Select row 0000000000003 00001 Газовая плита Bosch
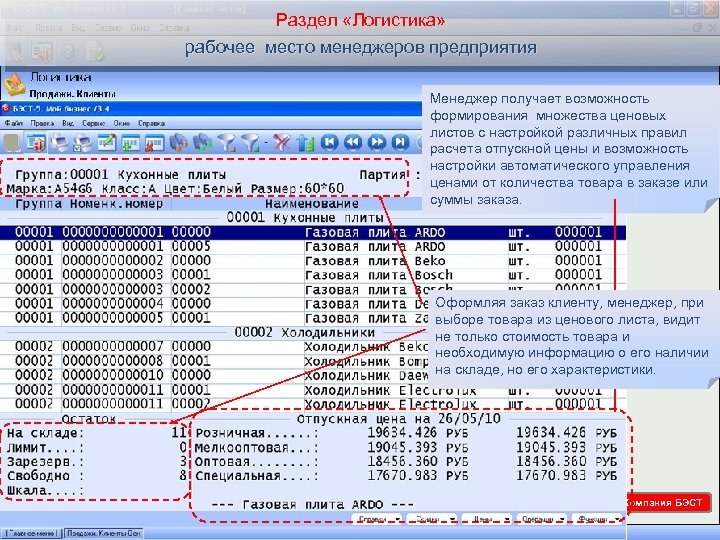The width and height of the screenshot is (720, 540). pyautogui.click(x=313, y=275)
